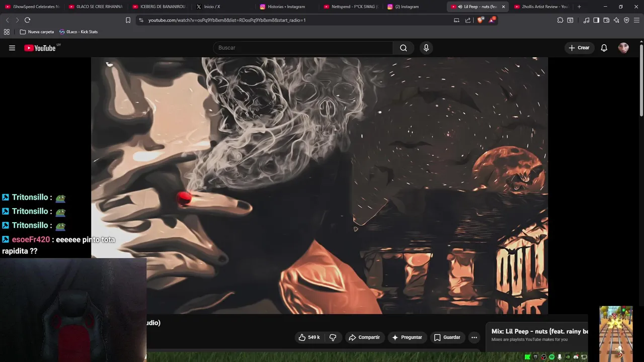Switch to 2hollis Artist Review tab
This screenshot has height=362, width=644.
[542, 7]
